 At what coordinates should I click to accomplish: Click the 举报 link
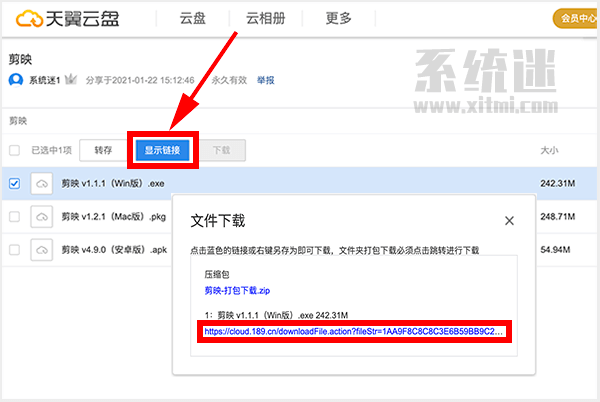(x=266, y=80)
